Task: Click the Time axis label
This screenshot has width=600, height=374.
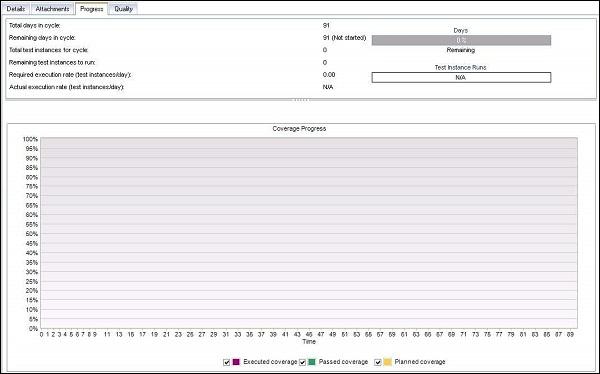Action: point(309,341)
